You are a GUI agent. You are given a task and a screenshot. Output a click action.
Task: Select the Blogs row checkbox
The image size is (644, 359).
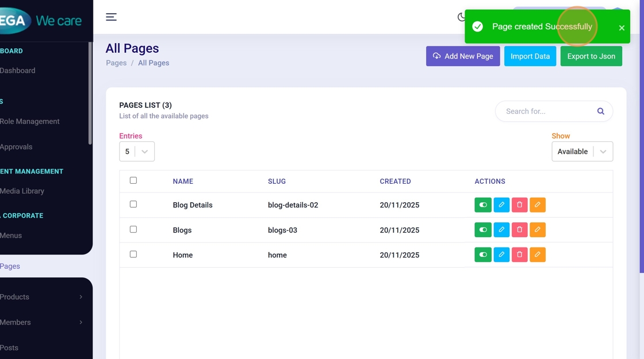133,229
